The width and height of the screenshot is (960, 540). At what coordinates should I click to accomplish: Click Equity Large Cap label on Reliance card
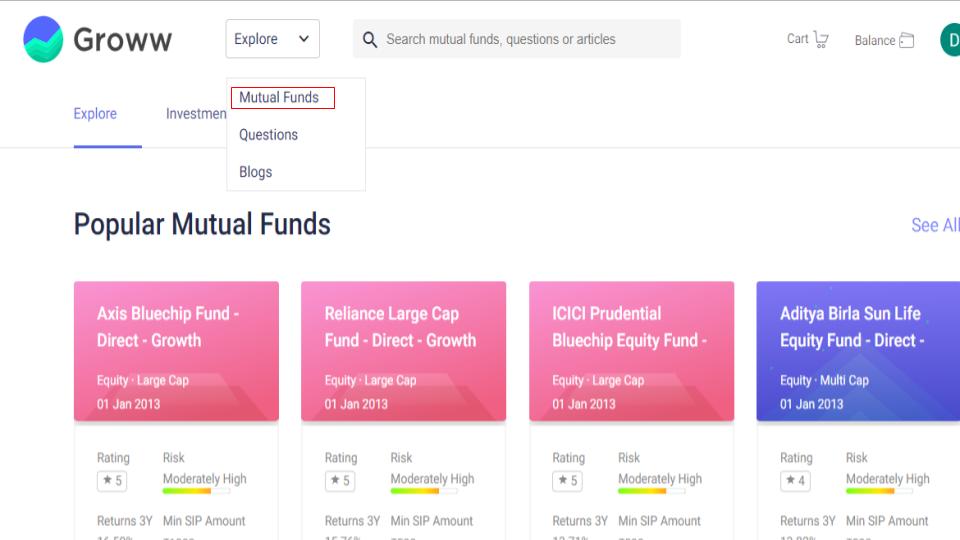pos(370,380)
